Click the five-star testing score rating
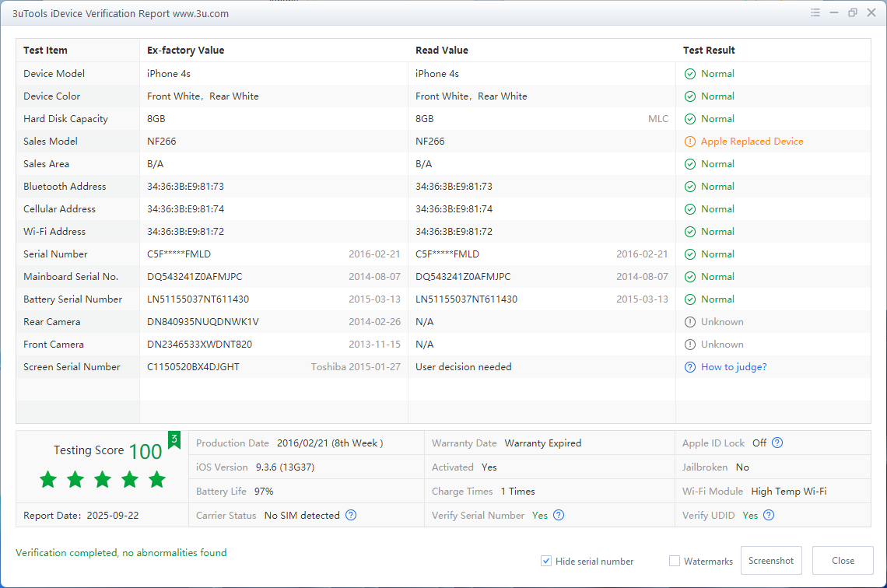 [103, 479]
